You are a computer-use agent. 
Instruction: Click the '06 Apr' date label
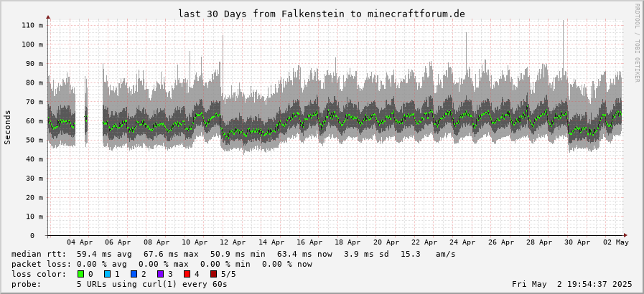pyautogui.click(x=118, y=242)
